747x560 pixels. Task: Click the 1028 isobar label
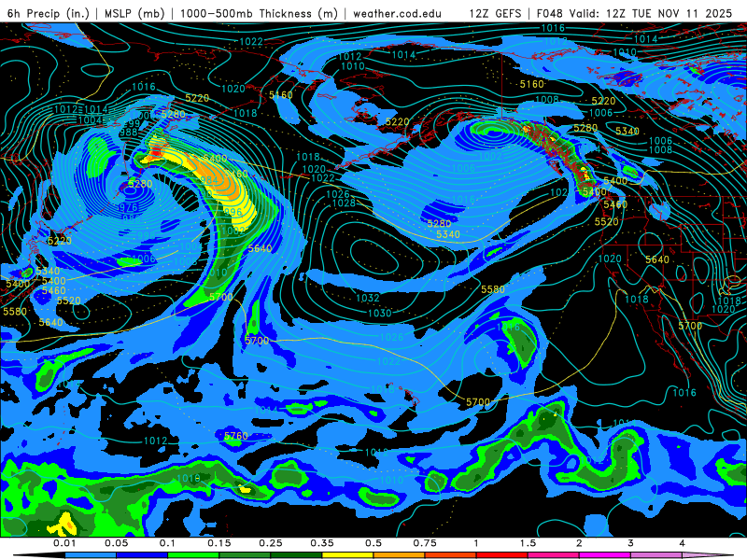(344, 203)
